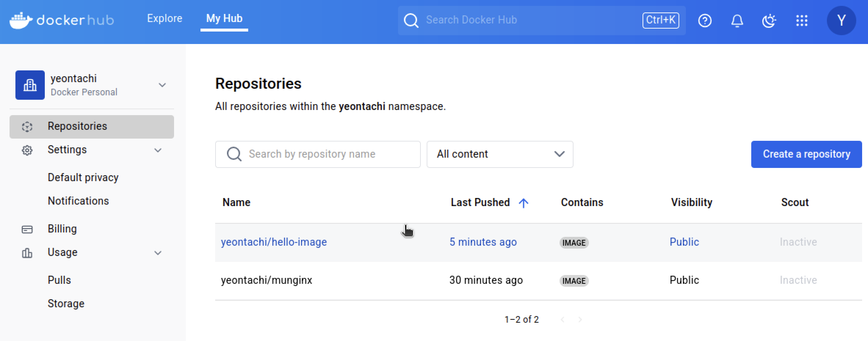Click the Usage label in the sidebar
The height and width of the screenshot is (341, 868).
[62, 252]
